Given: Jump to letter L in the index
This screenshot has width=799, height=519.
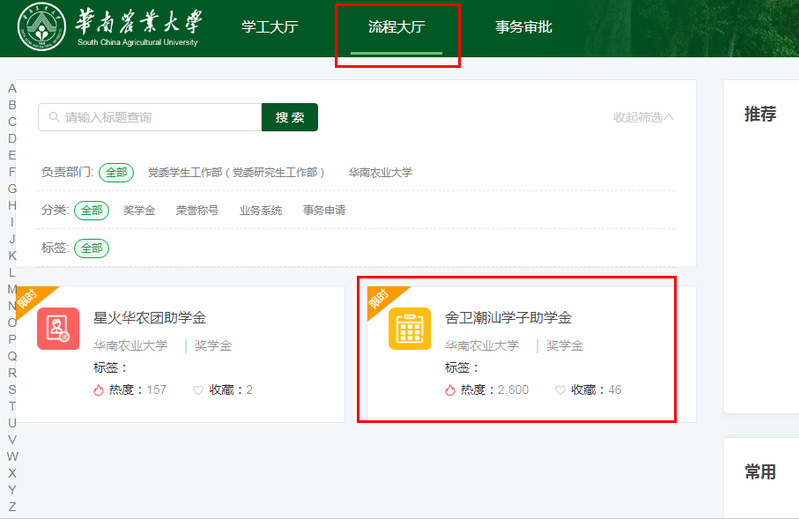Looking at the screenshot, I should (12, 272).
